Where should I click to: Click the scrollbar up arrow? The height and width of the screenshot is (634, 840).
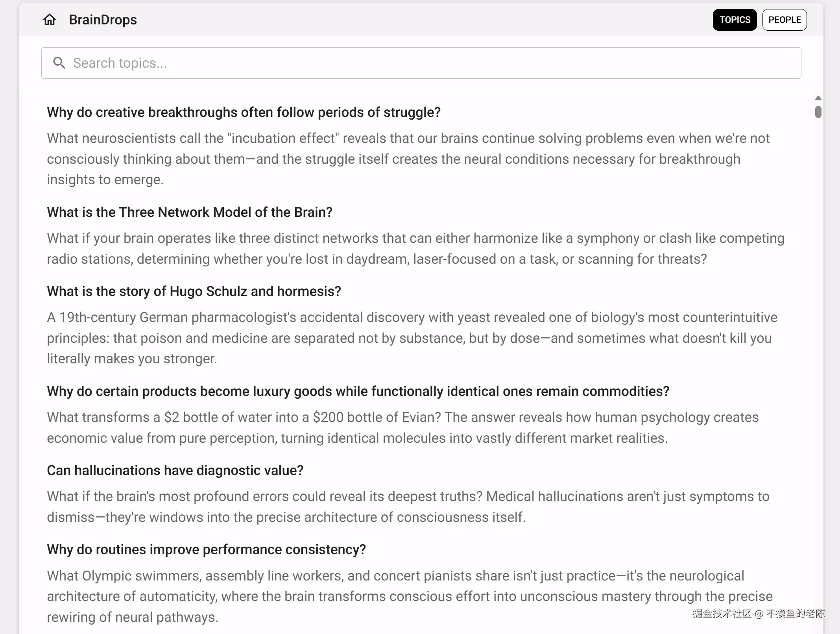(x=818, y=98)
